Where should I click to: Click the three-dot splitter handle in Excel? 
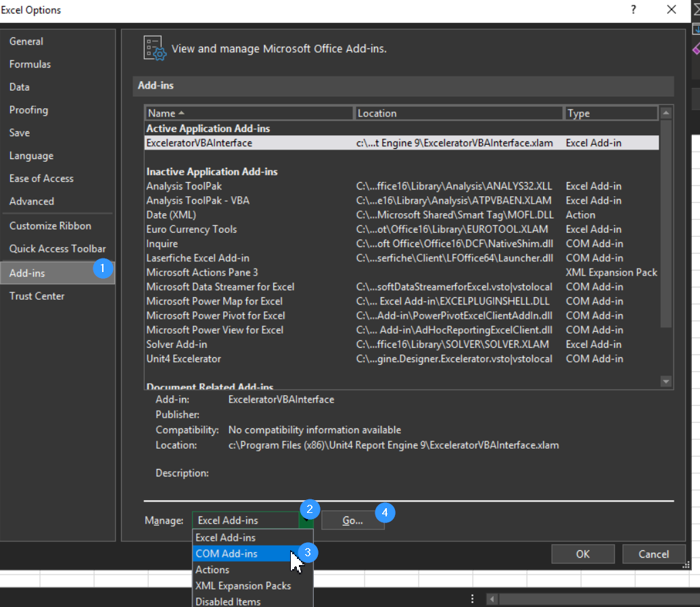pos(472,599)
